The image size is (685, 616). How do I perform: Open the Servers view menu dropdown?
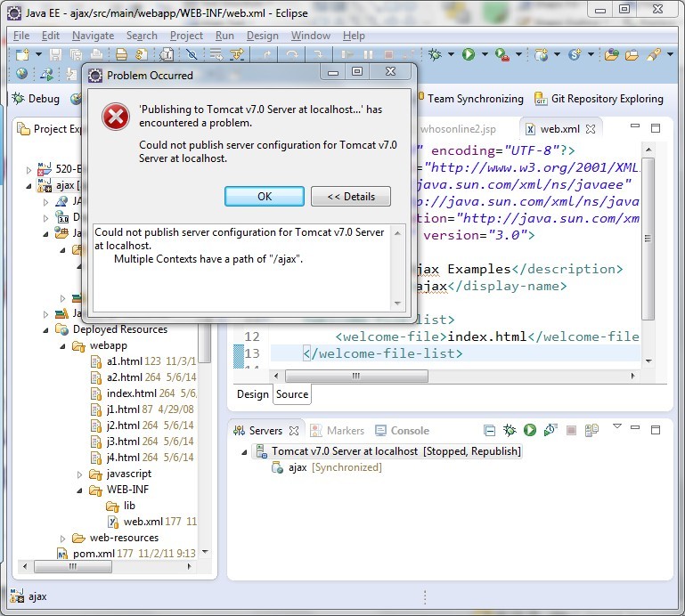point(617,428)
